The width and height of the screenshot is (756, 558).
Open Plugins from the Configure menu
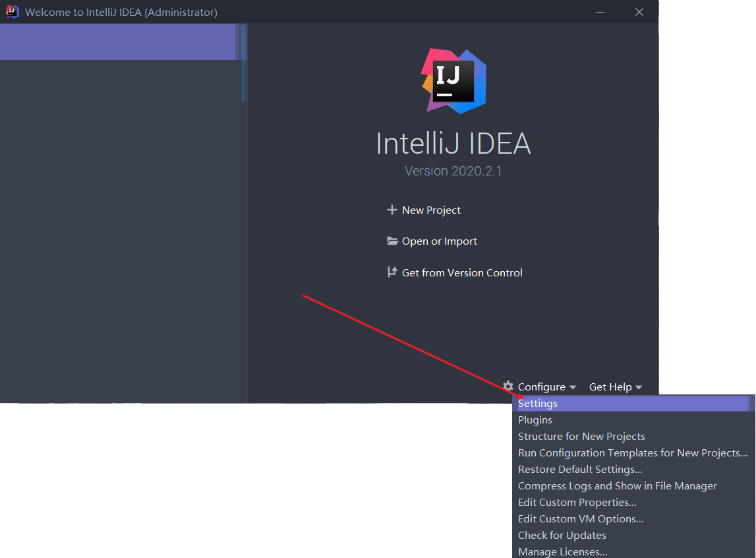coord(535,419)
